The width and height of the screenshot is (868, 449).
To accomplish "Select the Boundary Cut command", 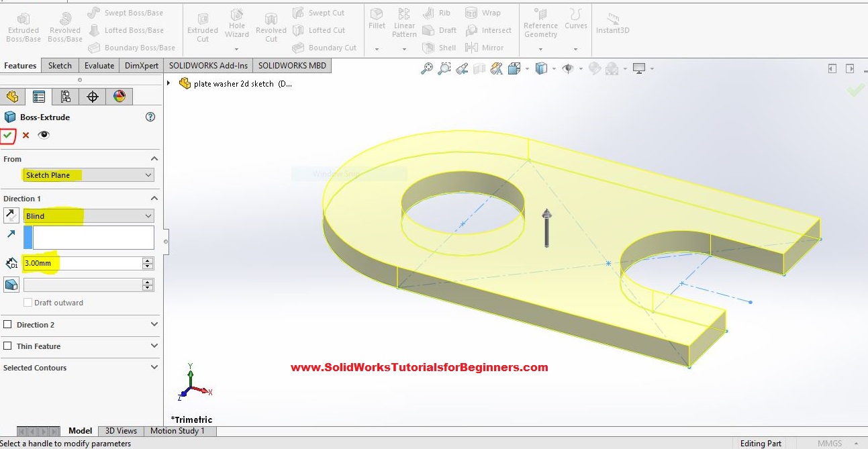I will (324, 48).
